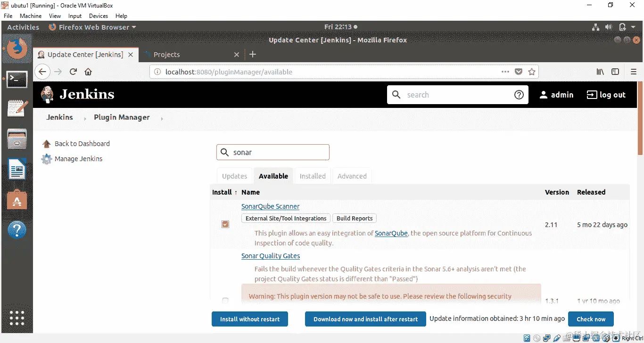
Task: Click the reload page icon in Firefox
Action: (x=73, y=72)
